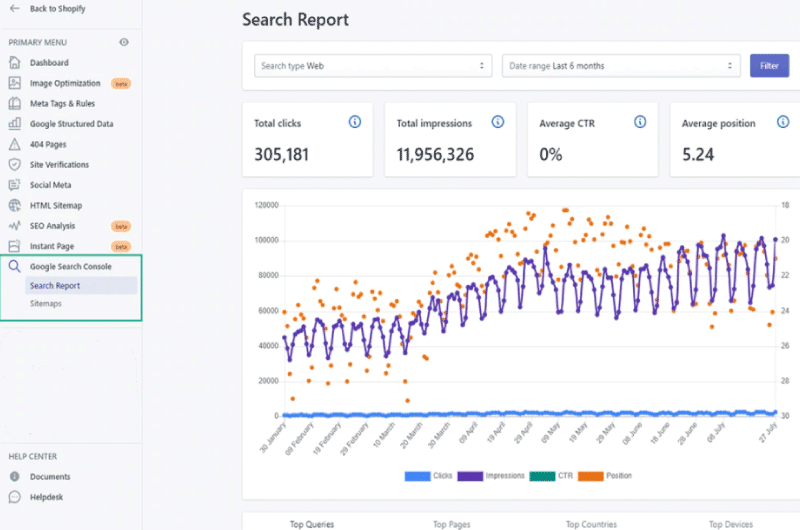Open Google Structured Data page
The width and height of the screenshot is (800, 530).
(71, 124)
